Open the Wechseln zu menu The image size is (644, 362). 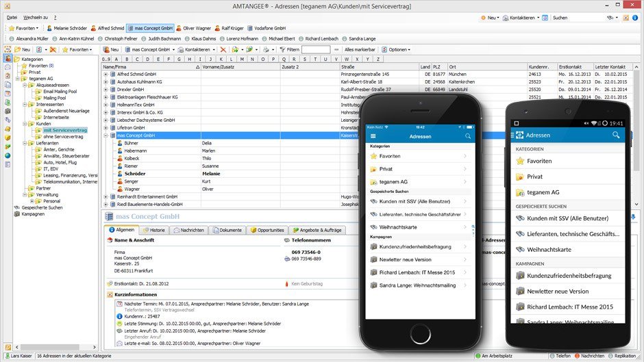[36, 17]
